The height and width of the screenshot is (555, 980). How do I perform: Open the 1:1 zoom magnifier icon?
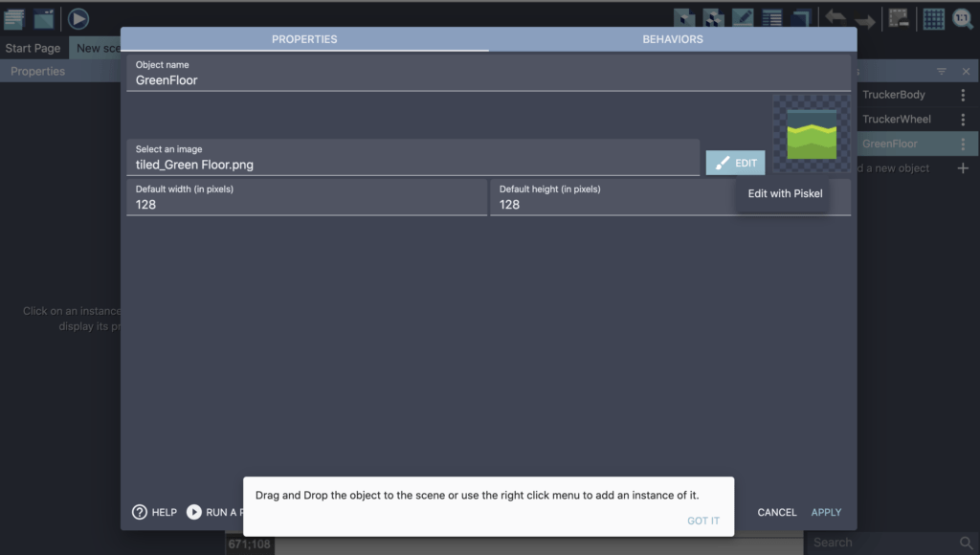coord(963,19)
